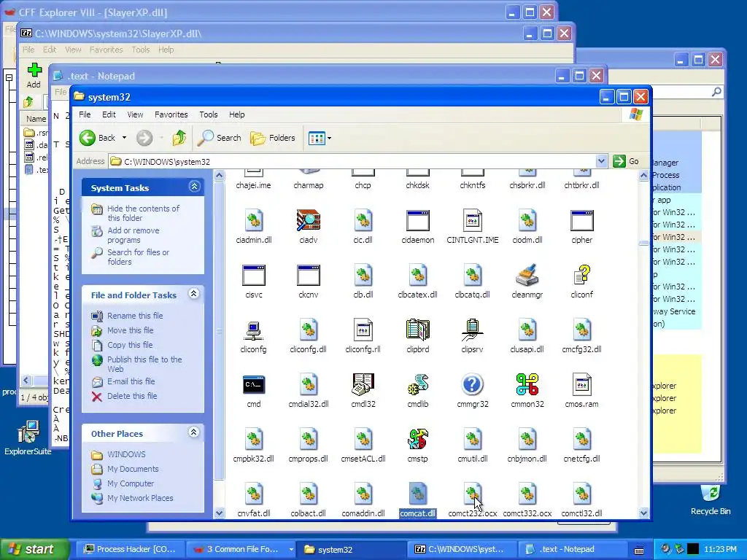Select the comcat.dll file
The height and width of the screenshot is (560, 747).
click(418, 500)
